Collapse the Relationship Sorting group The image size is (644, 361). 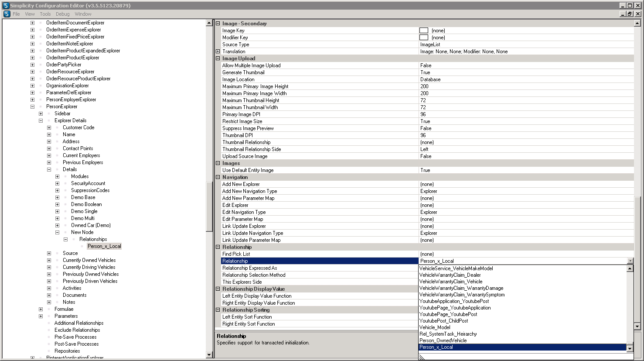[218, 310]
